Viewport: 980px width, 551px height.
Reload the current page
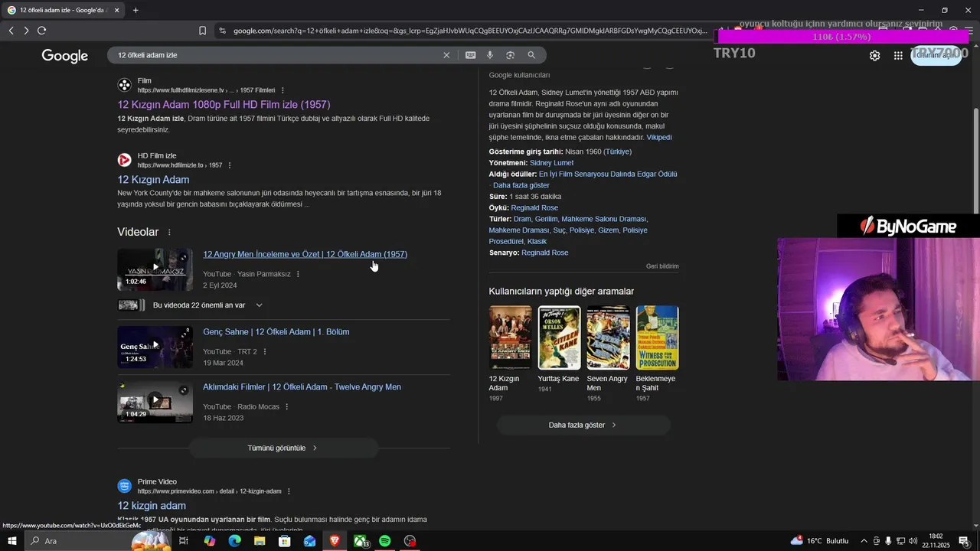point(41,31)
